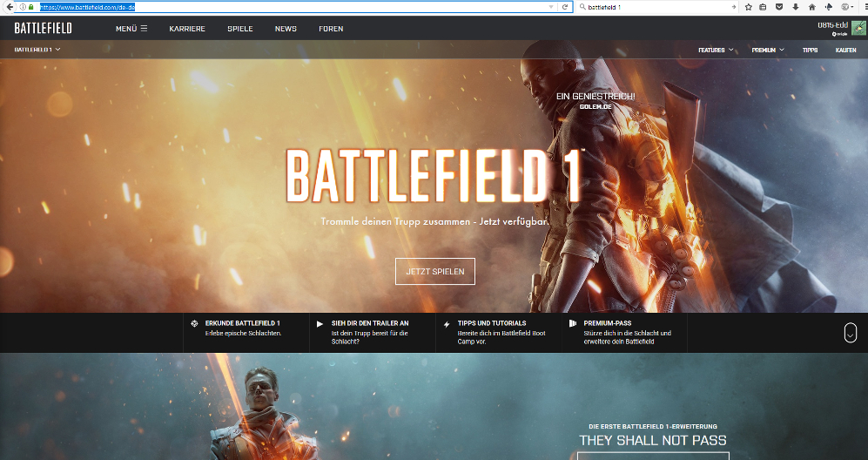Open the News navigation item

[x=286, y=29]
